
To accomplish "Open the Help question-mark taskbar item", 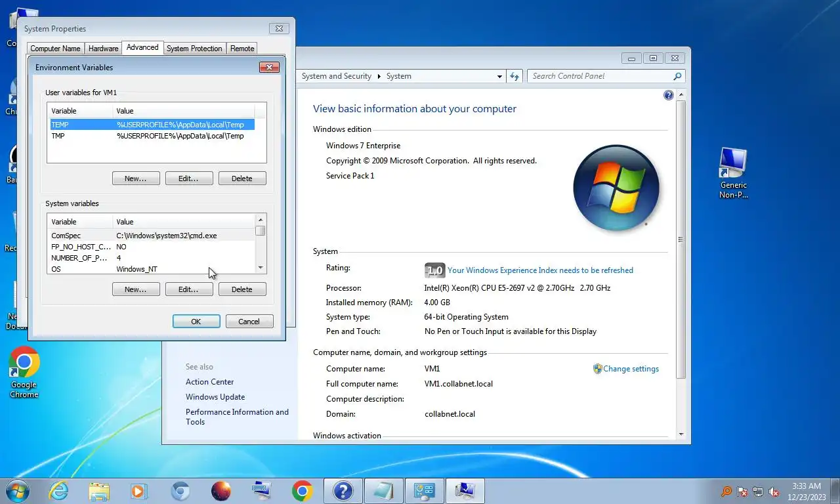I will tap(343, 491).
